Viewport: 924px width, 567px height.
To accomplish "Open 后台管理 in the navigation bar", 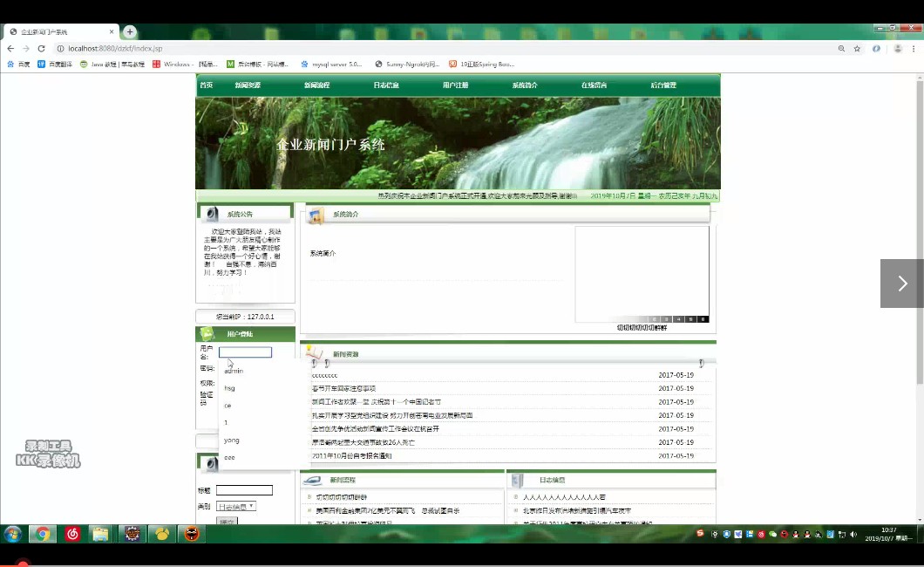I will 663,85.
